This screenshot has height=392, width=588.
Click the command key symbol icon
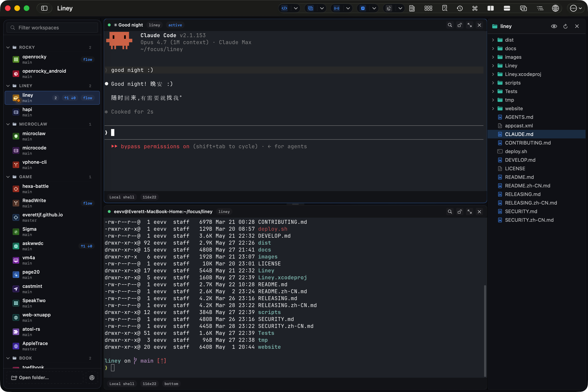(x=475, y=8)
